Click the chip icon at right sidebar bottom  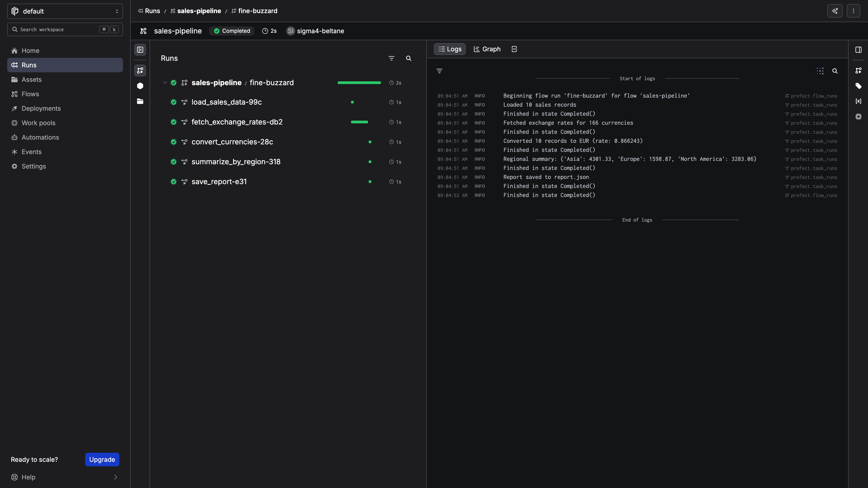click(x=858, y=117)
